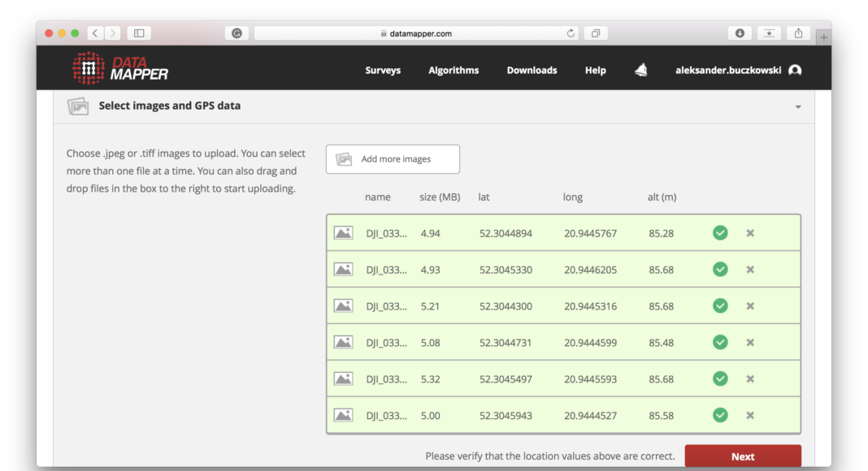Click the Help menu item
Screen dimensions: 868x471
point(595,71)
